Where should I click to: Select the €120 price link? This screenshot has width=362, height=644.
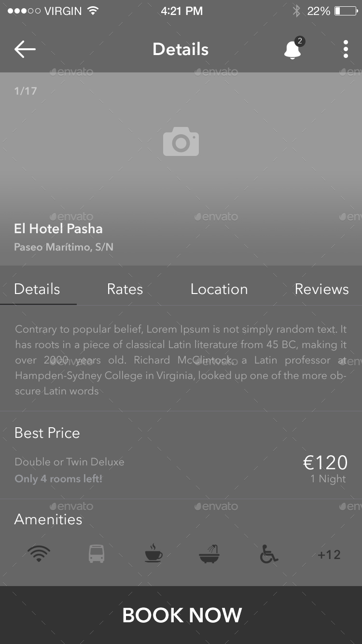click(x=325, y=462)
